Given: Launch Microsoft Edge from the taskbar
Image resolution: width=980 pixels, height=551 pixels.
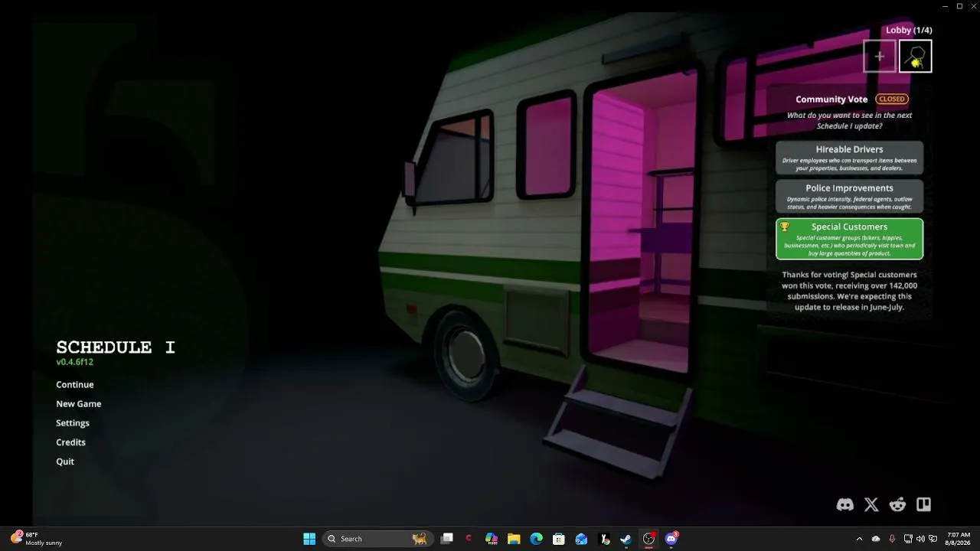Looking at the screenshot, I should point(537,539).
